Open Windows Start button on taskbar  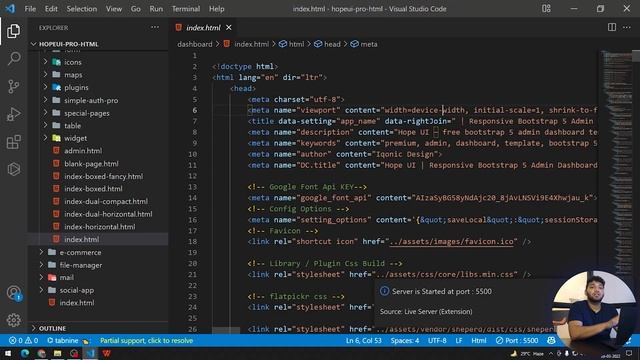pyautogui.click(x=8, y=353)
